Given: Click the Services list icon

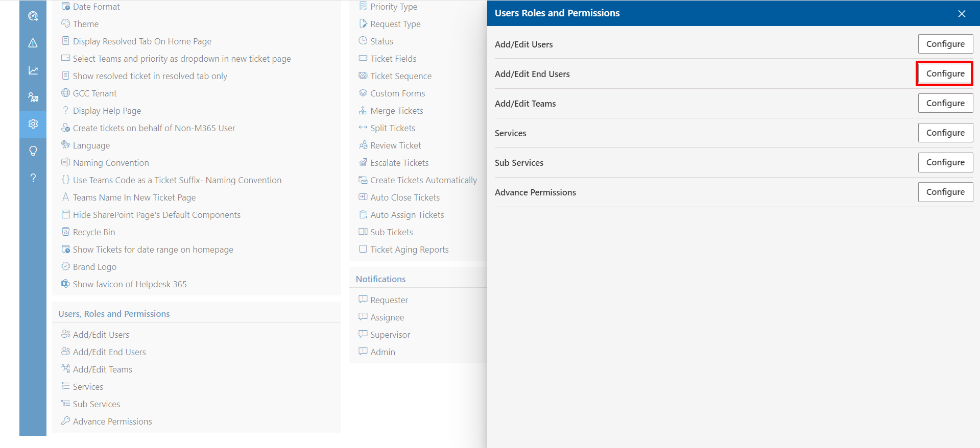Looking at the screenshot, I should click(65, 386).
